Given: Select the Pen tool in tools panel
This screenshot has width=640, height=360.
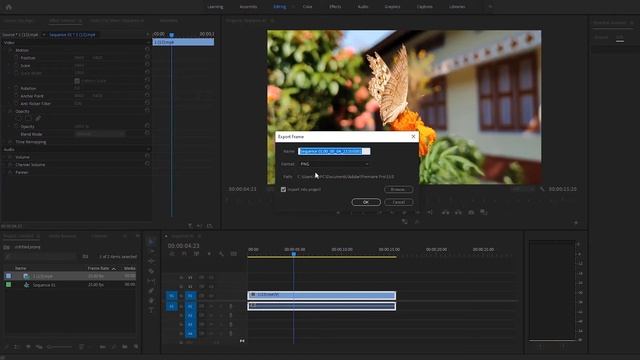Looking at the screenshot, I should coord(151,291).
